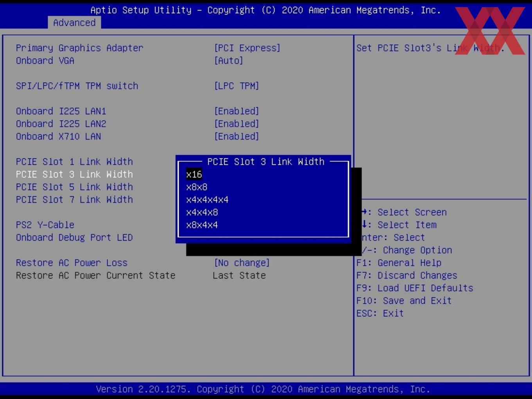Select Restore AC Power Loss setting
Viewport: 532px width, 399px height.
[72, 263]
